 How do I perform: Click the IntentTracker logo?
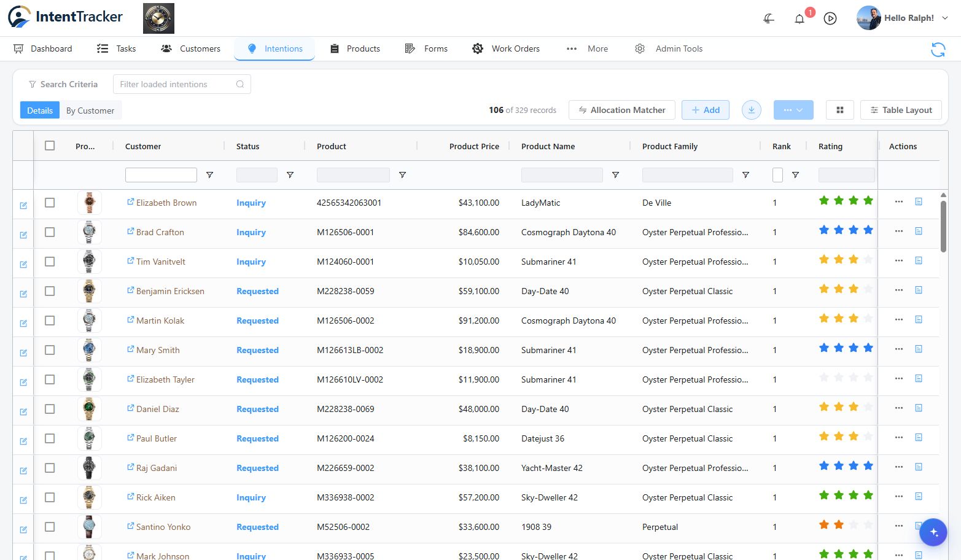pyautogui.click(x=65, y=17)
